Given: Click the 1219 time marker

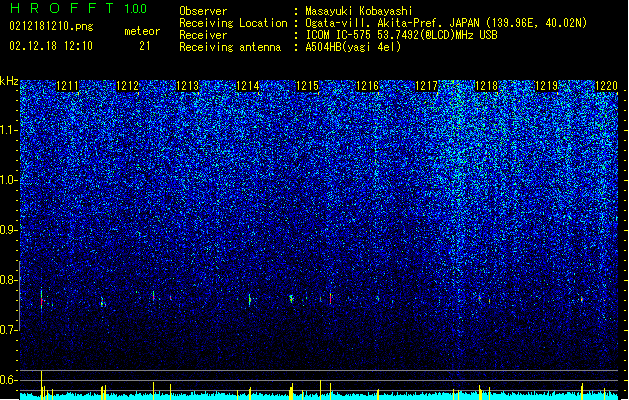Looking at the screenshot, I should [x=547, y=86].
